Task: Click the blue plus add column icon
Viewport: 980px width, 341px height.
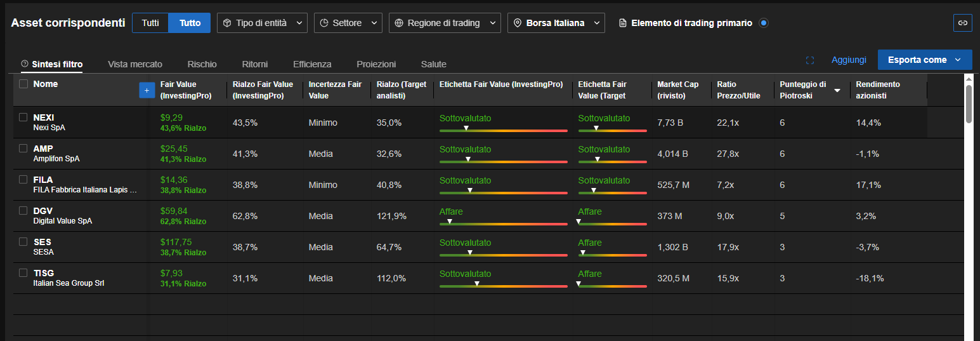Action: click(x=147, y=91)
